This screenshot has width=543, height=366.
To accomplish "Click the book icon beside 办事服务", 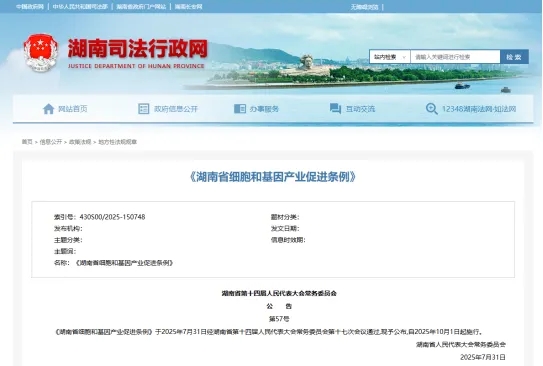I will point(240,109).
